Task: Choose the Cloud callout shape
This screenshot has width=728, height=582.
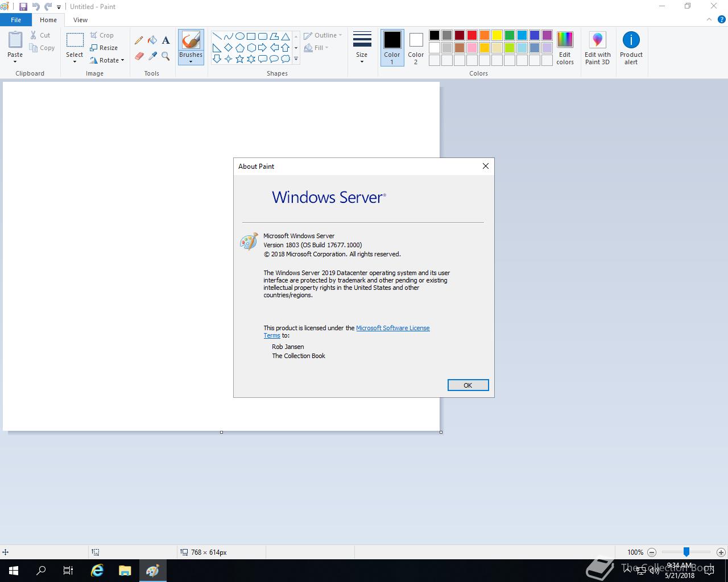Action: [285, 59]
